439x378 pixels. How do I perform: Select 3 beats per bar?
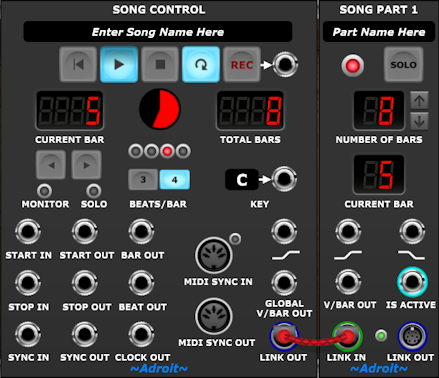click(x=143, y=180)
